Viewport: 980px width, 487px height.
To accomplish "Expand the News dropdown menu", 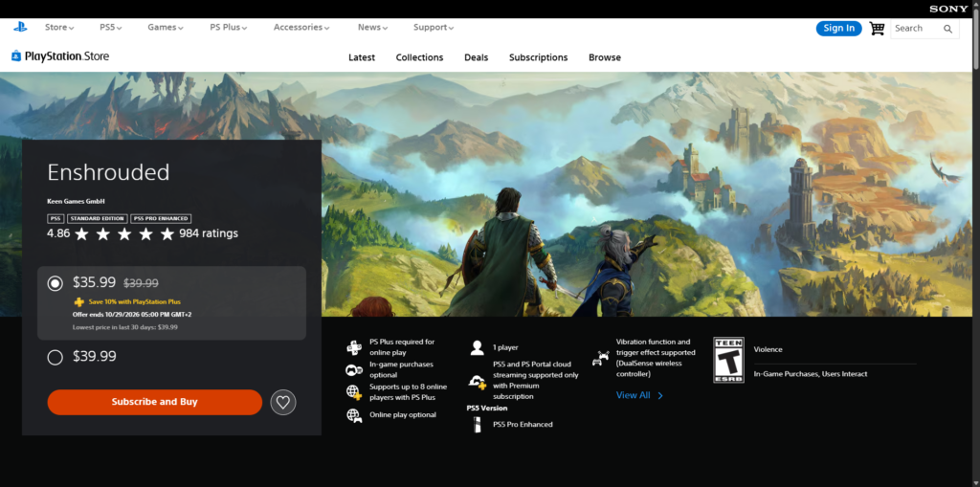I will tap(372, 28).
